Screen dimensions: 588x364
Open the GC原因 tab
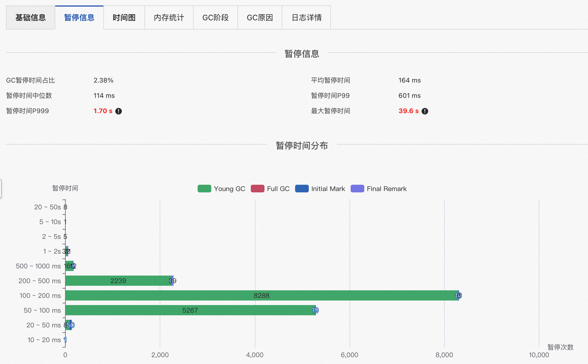pos(259,17)
